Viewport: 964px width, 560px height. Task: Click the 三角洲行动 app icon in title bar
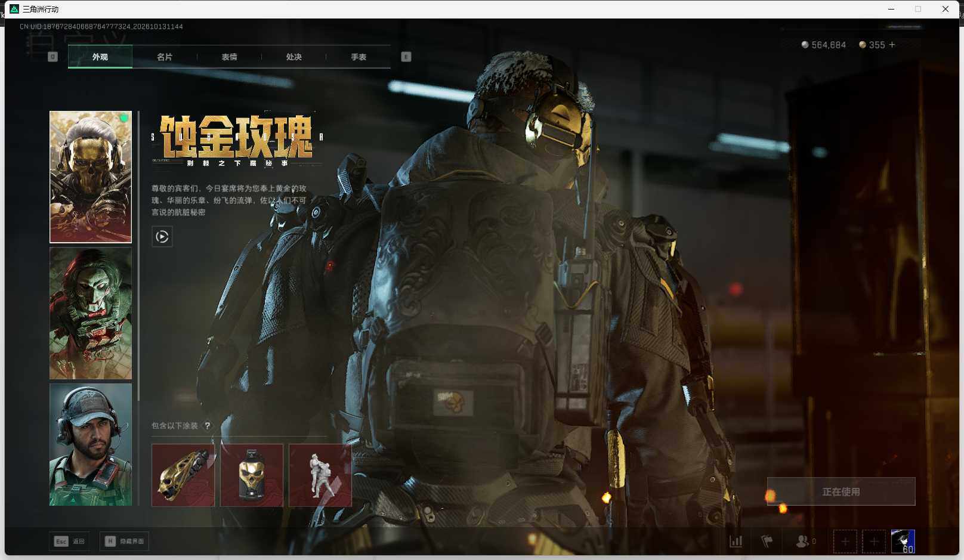coord(14,9)
